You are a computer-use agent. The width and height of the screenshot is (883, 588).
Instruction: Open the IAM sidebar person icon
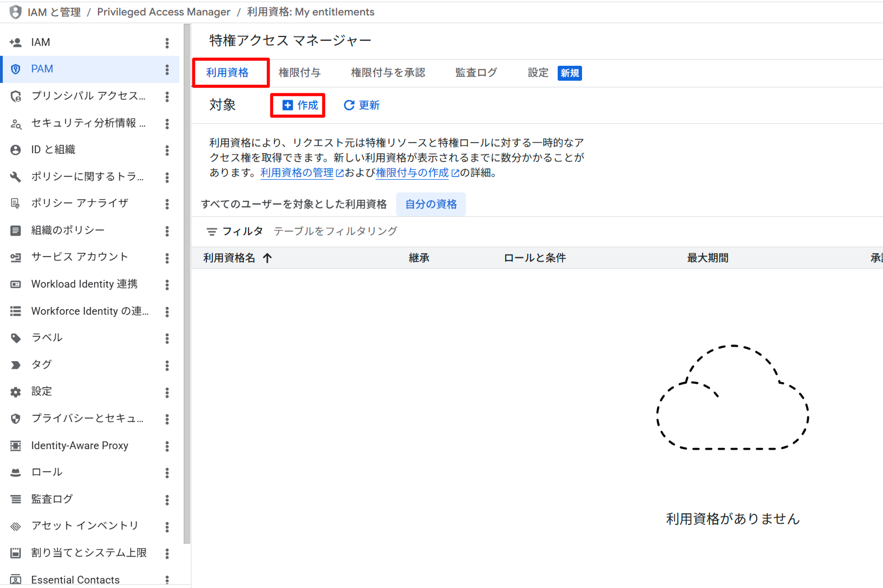click(15, 43)
